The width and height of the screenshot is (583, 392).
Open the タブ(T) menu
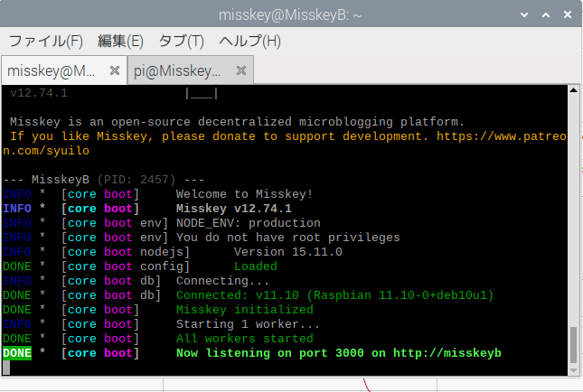tap(181, 41)
